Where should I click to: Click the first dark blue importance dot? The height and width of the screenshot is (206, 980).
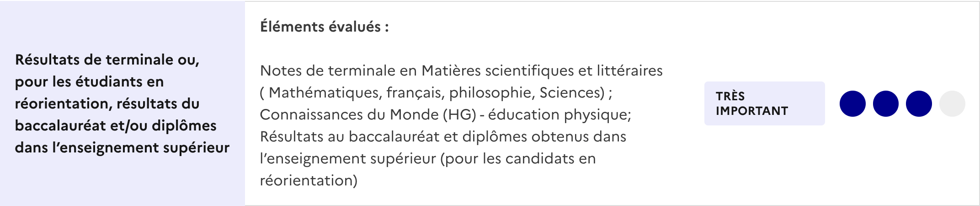coord(852,103)
